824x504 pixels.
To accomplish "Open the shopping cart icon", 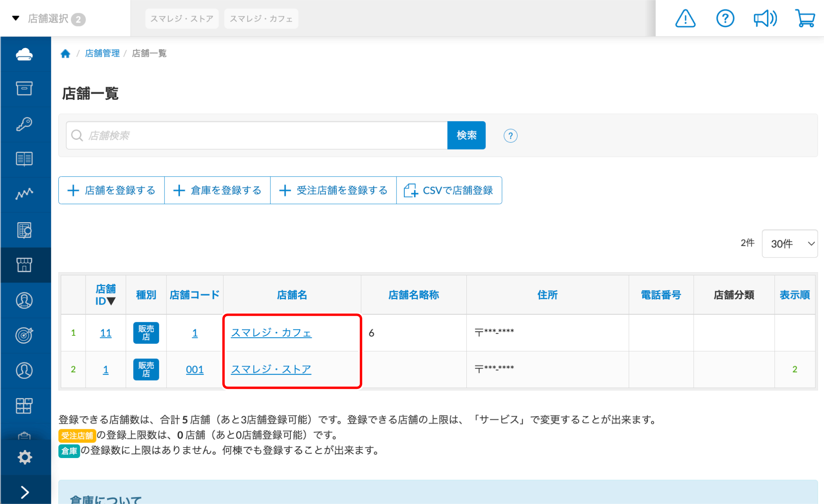I will coord(805,18).
